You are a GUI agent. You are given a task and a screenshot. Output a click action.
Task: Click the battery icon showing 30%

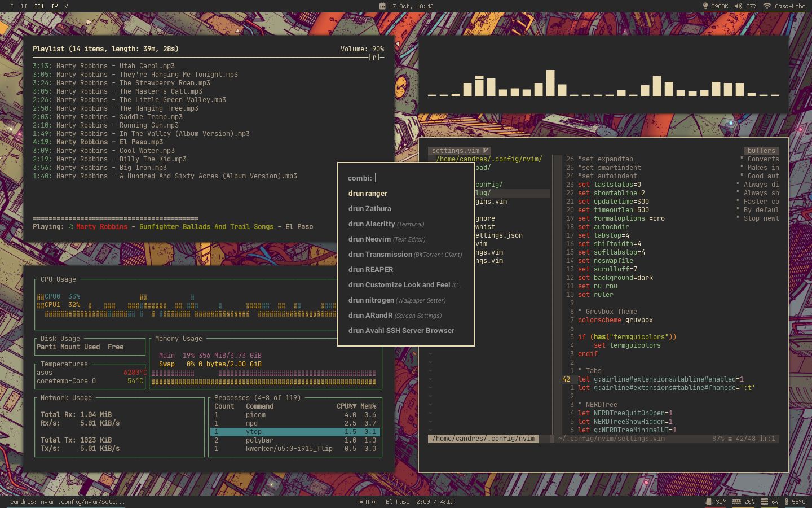[709, 502]
